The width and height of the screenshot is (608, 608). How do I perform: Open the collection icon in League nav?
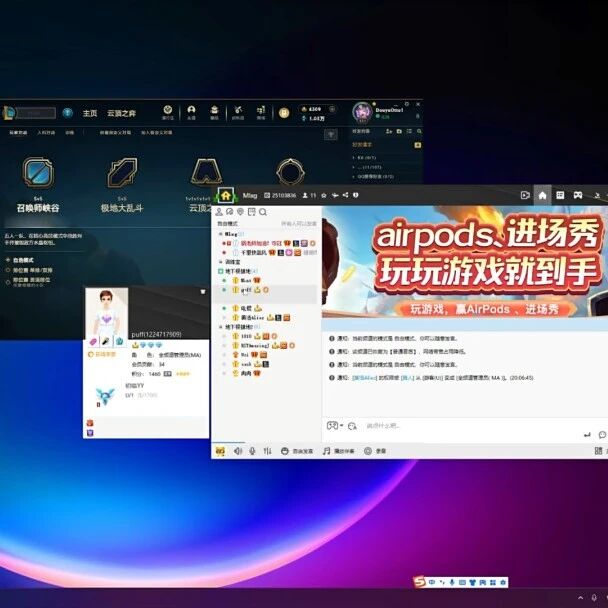click(214, 112)
